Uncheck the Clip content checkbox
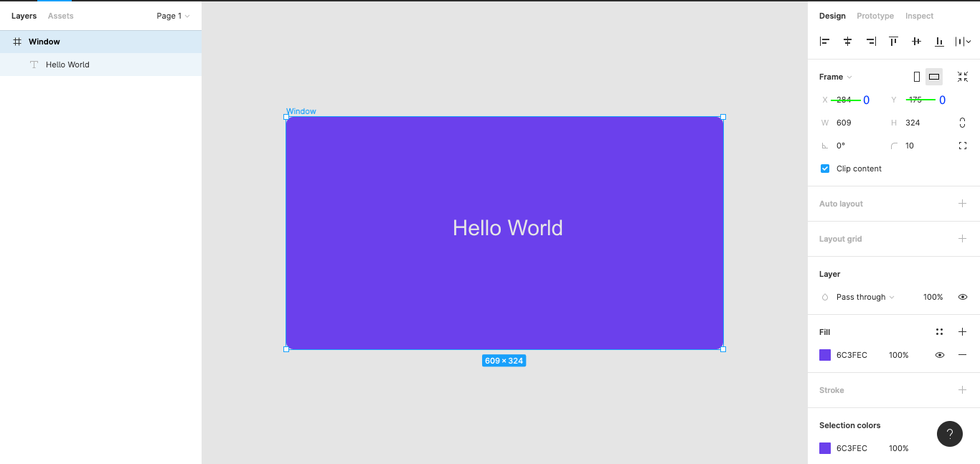 pos(825,169)
